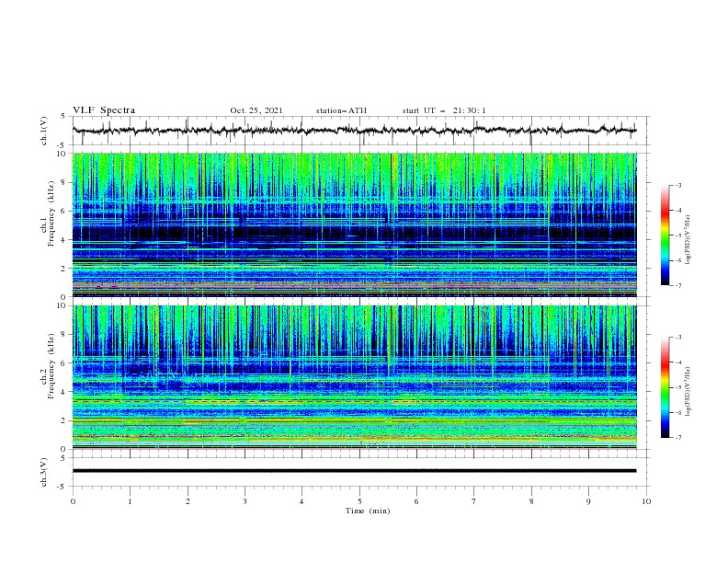Click the "-7" label on ch.2 color bar
728x563 pixels.
coord(678,438)
